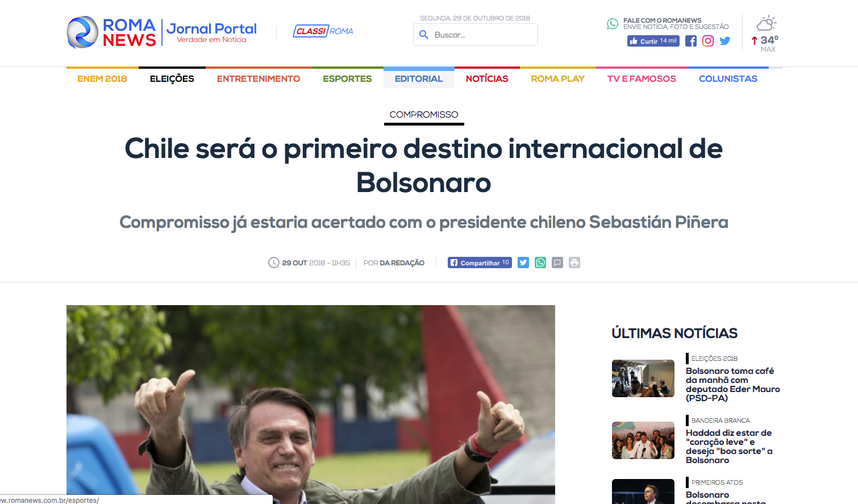Click the WhatsApp contact icon in header

coord(613,24)
